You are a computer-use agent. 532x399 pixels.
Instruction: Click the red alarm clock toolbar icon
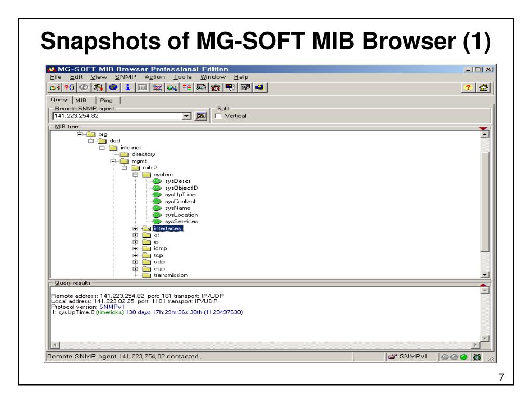point(216,87)
